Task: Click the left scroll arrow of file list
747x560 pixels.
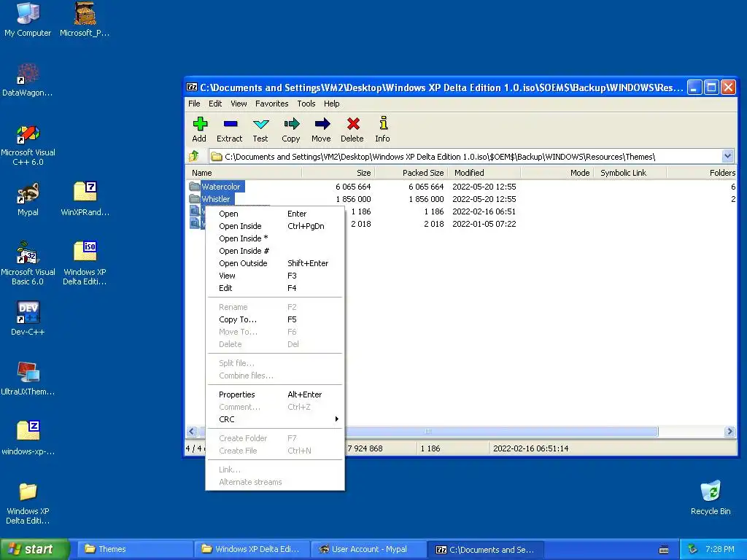Action: coord(192,432)
